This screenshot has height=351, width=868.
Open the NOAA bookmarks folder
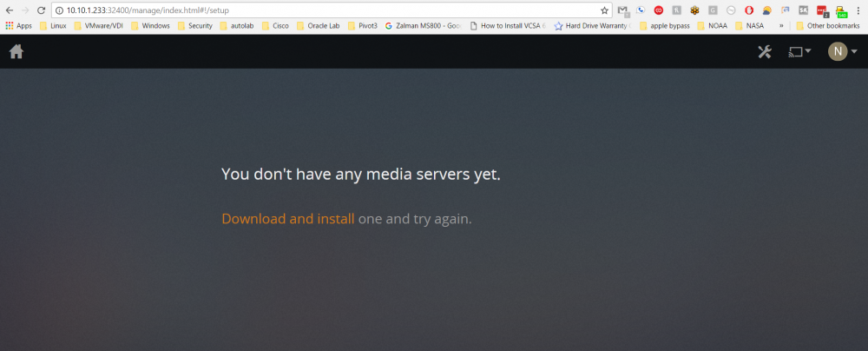(713, 25)
